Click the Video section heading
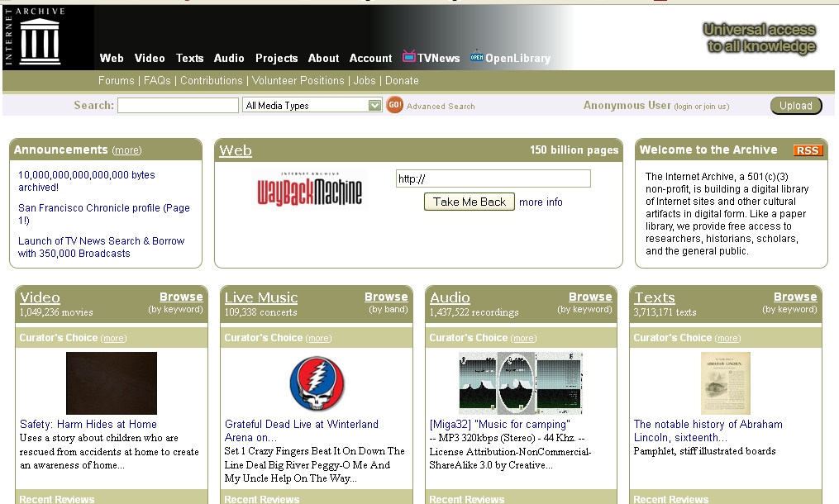Screen dimensions: 839x504 tap(40, 297)
